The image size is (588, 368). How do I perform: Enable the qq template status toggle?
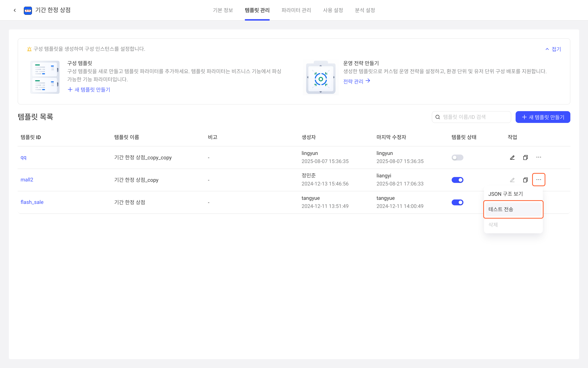(457, 158)
